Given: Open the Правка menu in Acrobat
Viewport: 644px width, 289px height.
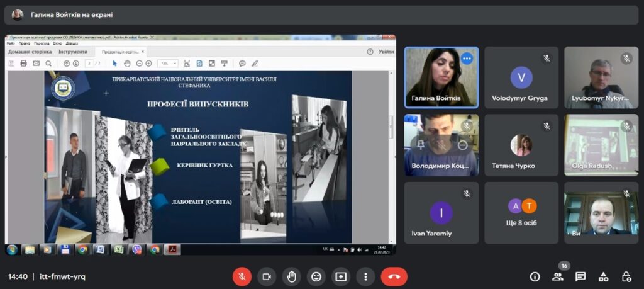Looking at the screenshot, I should point(25,43).
